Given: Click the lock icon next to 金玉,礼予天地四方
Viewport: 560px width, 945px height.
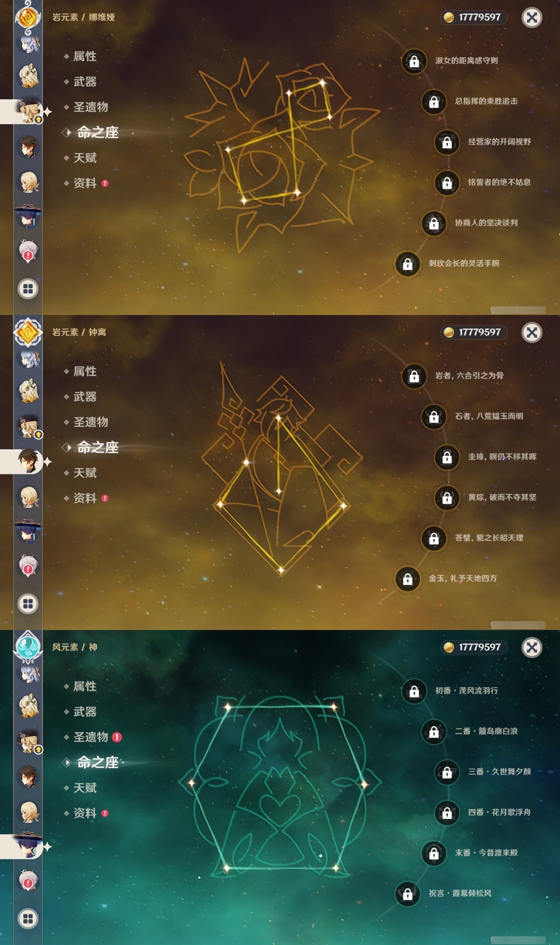Looking at the screenshot, I should [x=407, y=578].
